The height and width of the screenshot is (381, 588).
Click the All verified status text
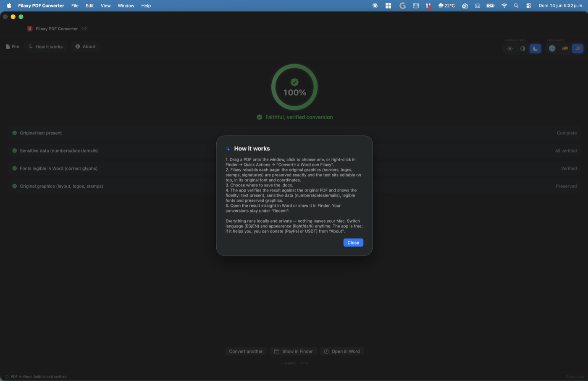(566, 150)
